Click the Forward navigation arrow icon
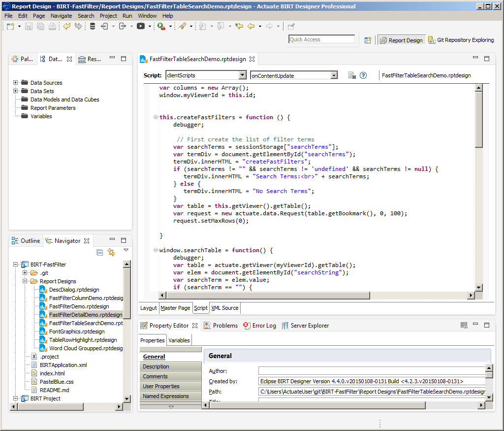 pos(269,27)
